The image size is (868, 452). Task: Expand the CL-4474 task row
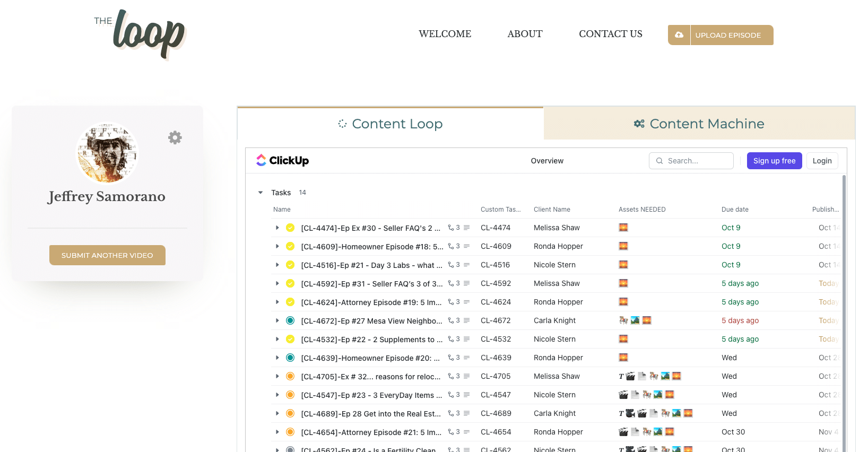click(x=277, y=228)
